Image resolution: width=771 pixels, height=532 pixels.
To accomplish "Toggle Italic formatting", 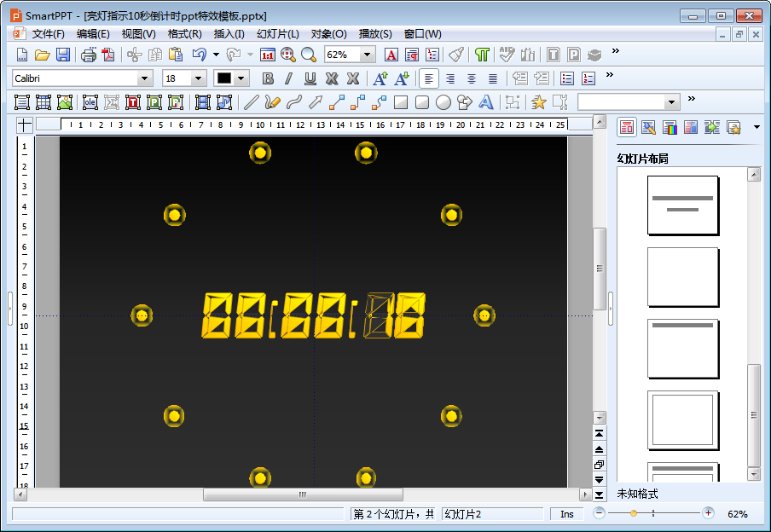I will 288,78.
